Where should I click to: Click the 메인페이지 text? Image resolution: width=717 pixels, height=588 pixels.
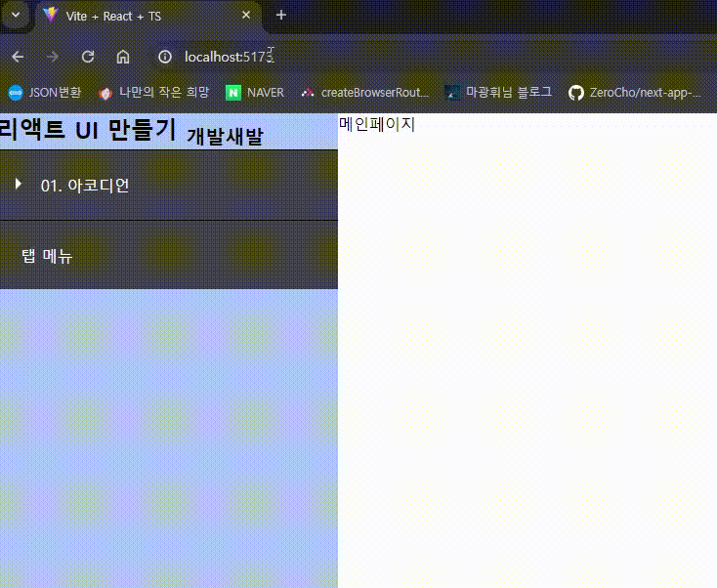point(377,124)
